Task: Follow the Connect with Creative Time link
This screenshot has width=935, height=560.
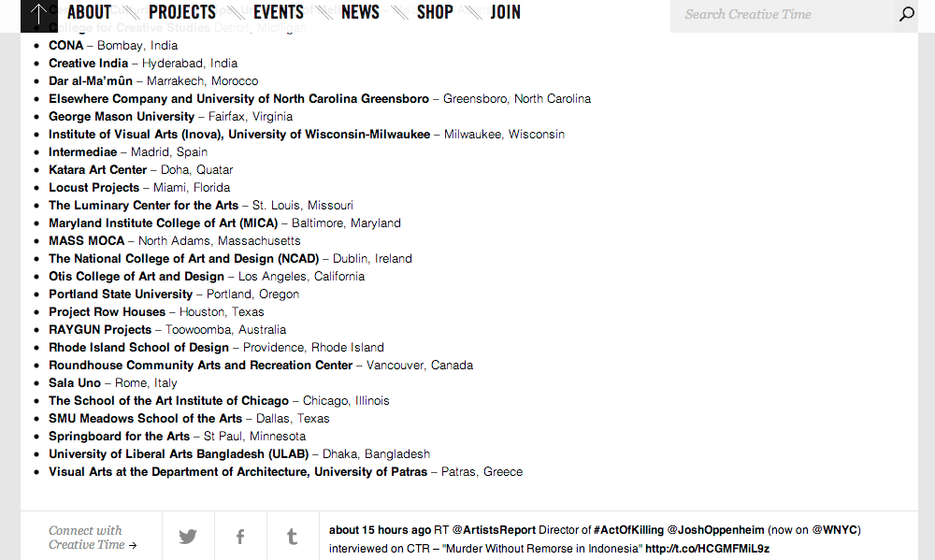Action: pos(91,537)
